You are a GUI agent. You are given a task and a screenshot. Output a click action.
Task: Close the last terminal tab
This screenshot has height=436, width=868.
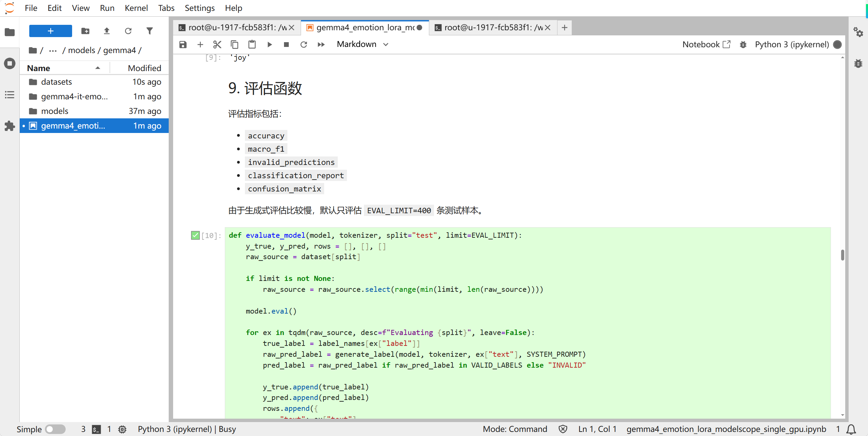[548, 28]
